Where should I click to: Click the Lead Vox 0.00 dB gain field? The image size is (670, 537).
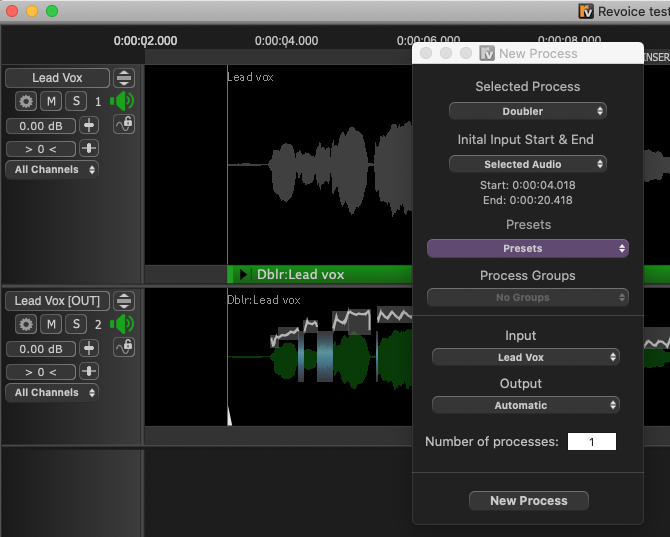(x=41, y=126)
